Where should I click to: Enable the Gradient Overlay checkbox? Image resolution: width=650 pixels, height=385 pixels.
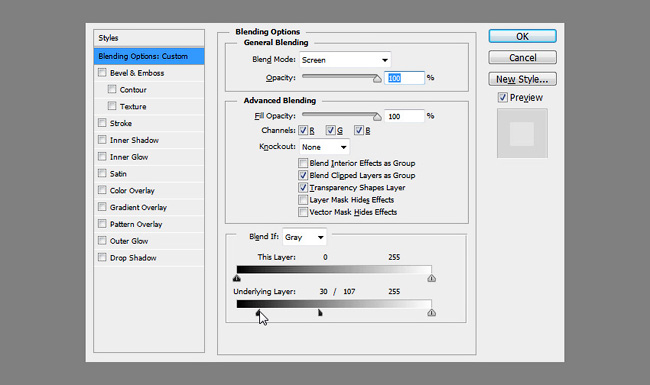click(x=102, y=207)
